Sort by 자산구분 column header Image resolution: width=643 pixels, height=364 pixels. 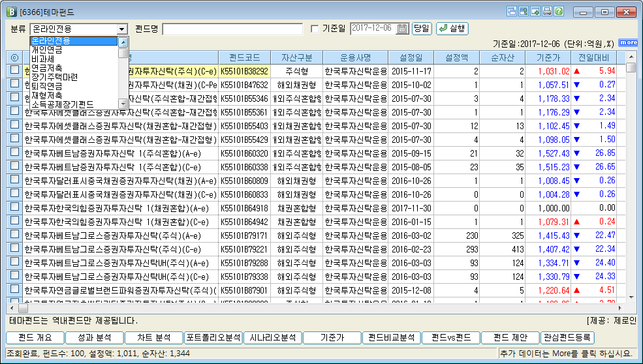(x=297, y=58)
